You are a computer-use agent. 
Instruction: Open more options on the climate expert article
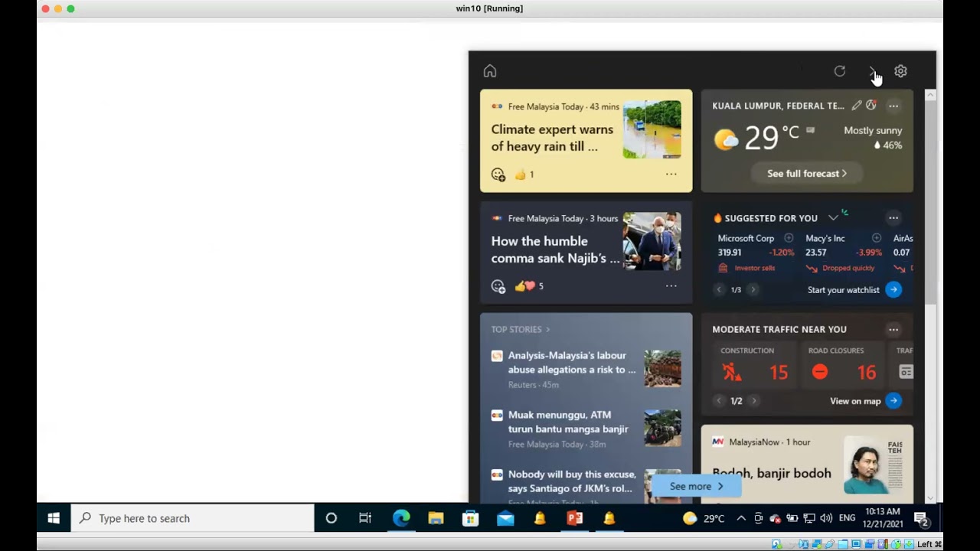point(671,174)
